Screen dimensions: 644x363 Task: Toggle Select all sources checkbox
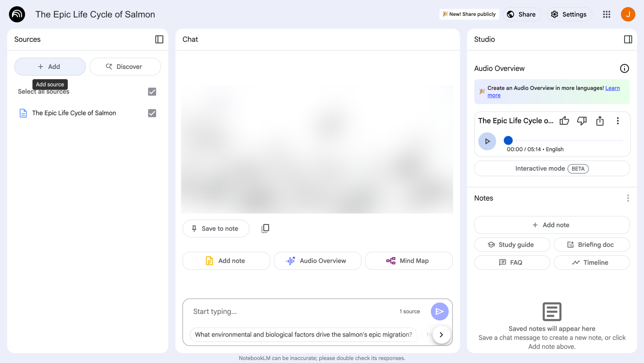[152, 92]
